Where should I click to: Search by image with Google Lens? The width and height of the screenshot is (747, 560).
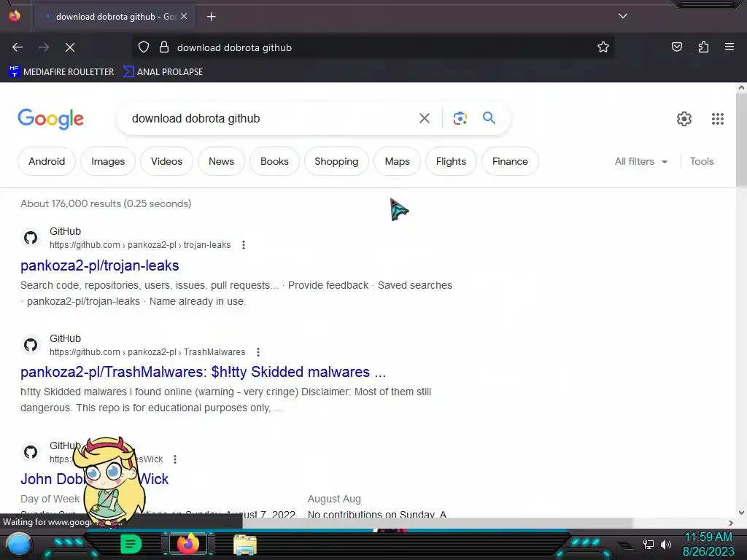pyautogui.click(x=460, y=118)
